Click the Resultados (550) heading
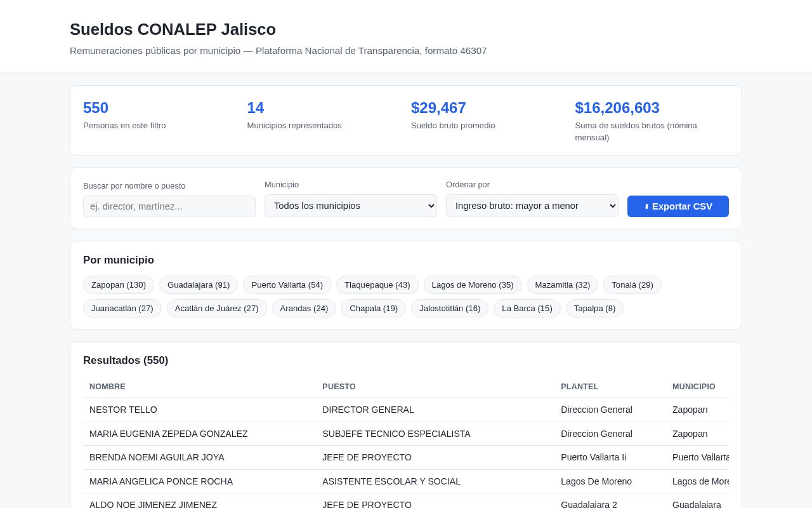This screenshot has width=812, height=508. click(x=126, y=361)
